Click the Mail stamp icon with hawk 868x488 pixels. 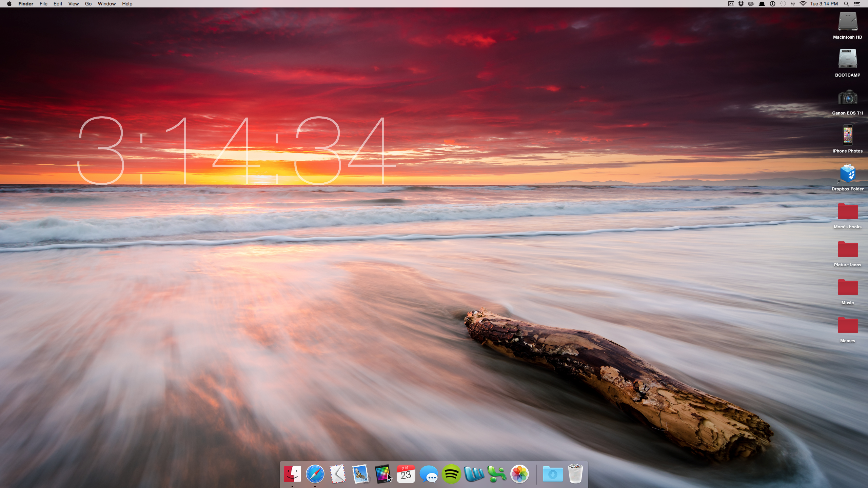coord(360,474)
